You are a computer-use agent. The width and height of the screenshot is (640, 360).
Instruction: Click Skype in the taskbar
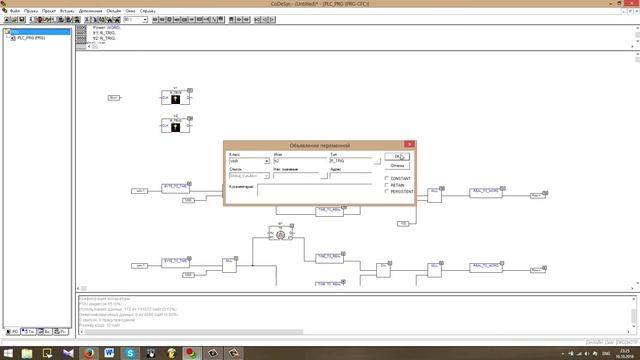[x=130, y=353]
